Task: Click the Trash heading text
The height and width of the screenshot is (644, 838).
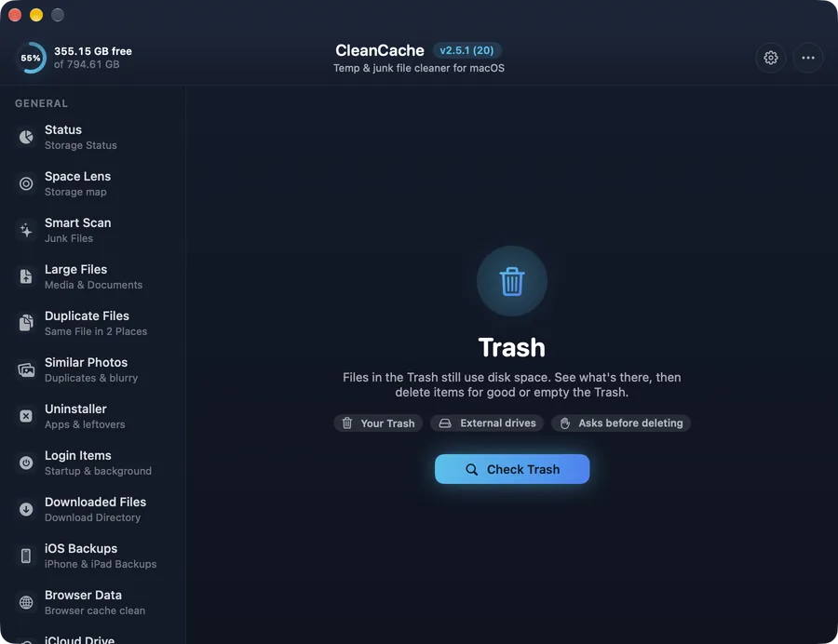Action: (x=511, y=348)
